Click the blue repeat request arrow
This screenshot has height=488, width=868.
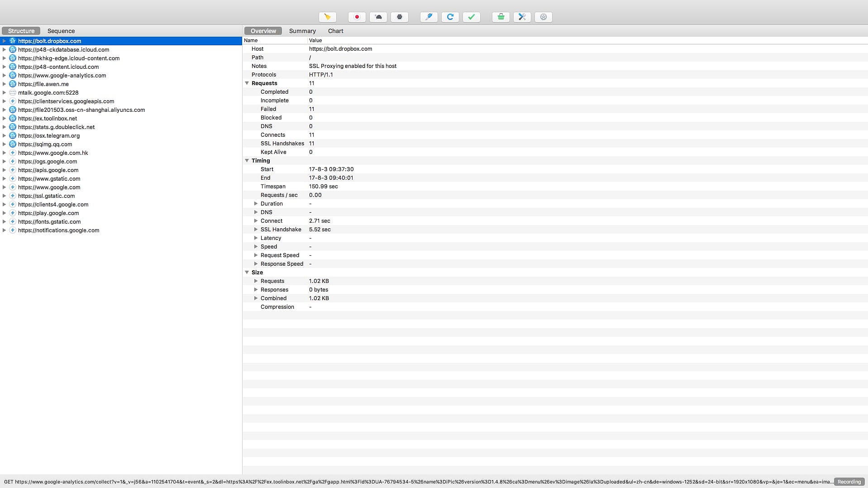click(x=450, y=17)
